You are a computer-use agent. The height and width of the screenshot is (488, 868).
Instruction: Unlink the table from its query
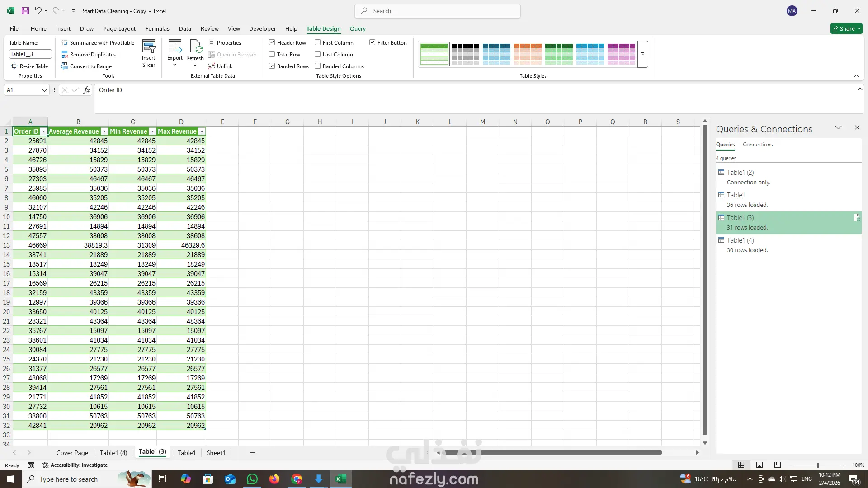tap(220, 66)
